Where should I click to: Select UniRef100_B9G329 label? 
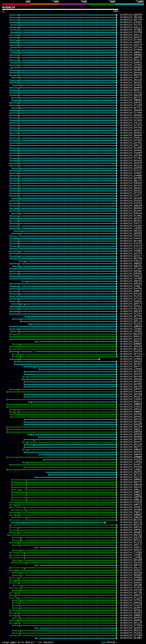(x=131, y=361)
